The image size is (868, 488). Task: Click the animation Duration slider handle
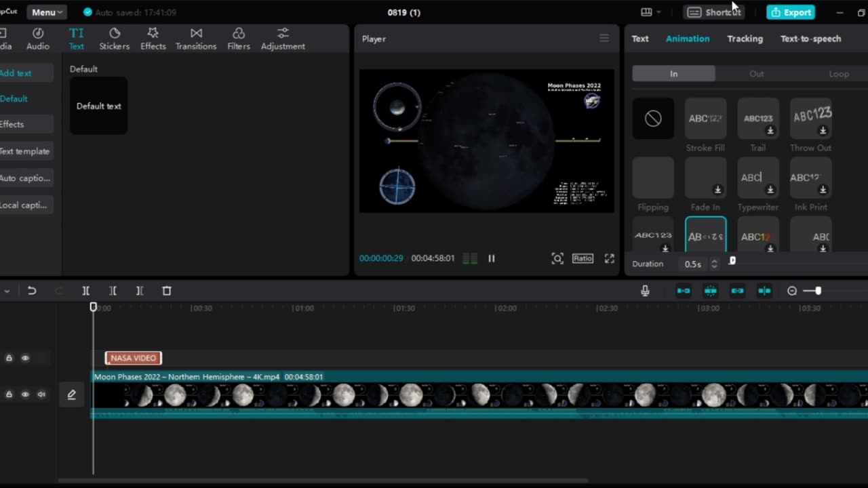(x=732, y=261)
